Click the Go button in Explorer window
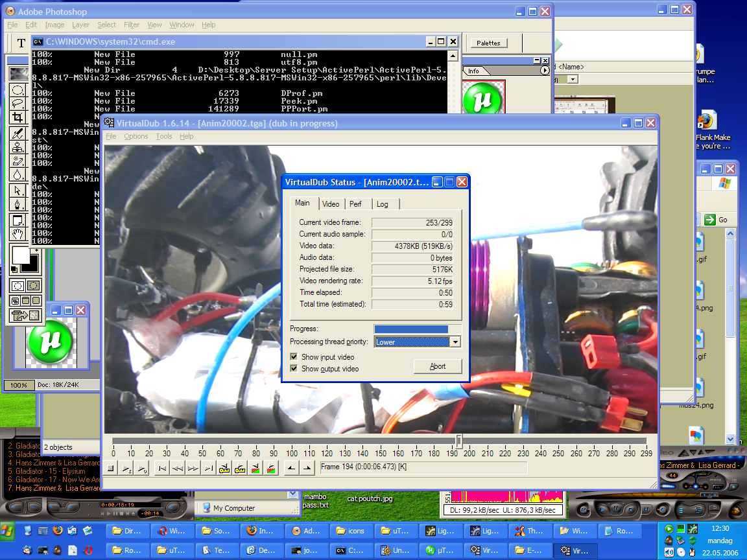The width and height of the screenshot is (747, 560). pyautogui.click(x=716, y=220)
